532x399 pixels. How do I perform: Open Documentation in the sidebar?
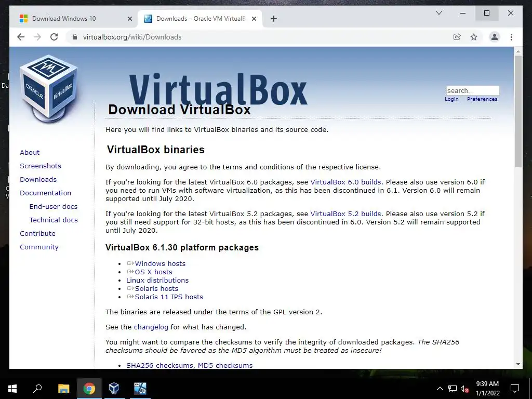click(x=46, y=193)
